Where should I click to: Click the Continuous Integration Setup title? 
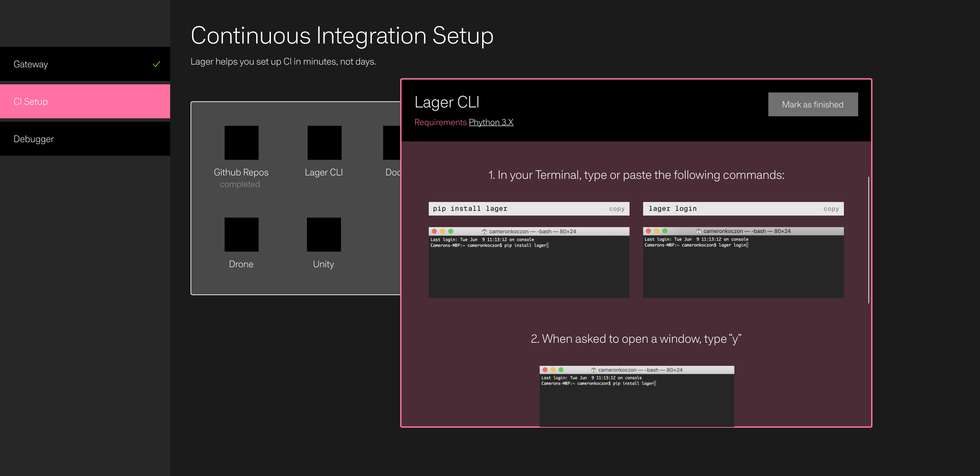pos(342,35)
